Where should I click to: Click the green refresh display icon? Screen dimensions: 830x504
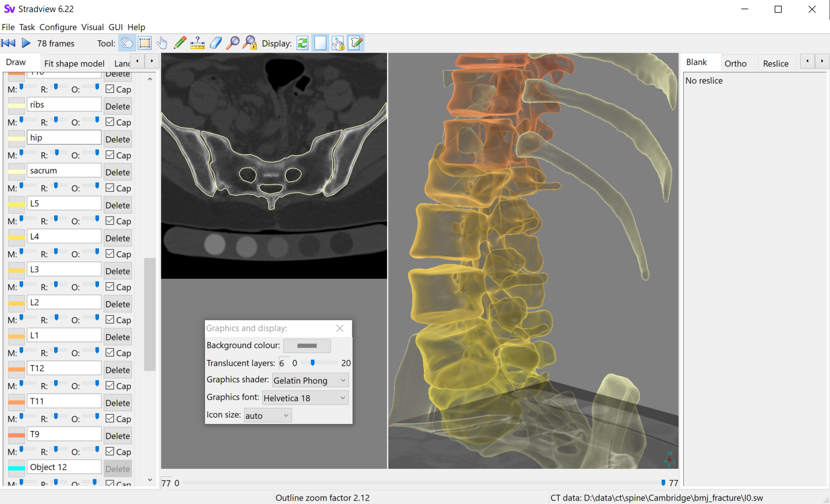pyautogui.click(x=302, y=43)
